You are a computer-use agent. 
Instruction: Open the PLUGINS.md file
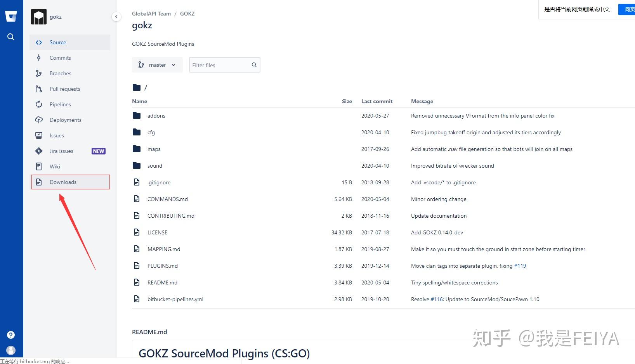pyautogui.click(x=163, y=266)
